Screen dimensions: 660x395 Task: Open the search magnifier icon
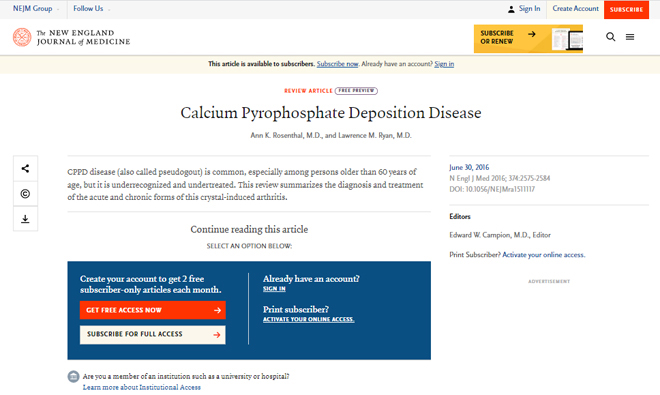[x=610, y=37]
